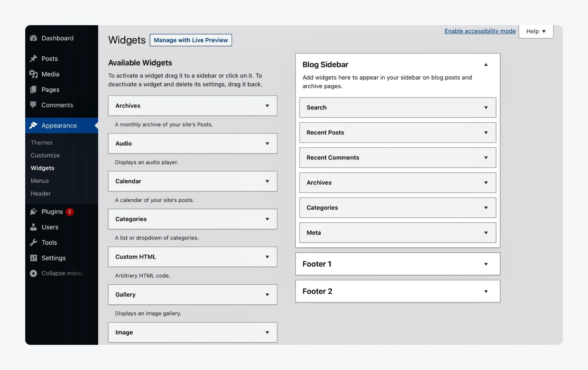
Task: Expand Recent Comments widget in sidebar
Action: (486, 158)
